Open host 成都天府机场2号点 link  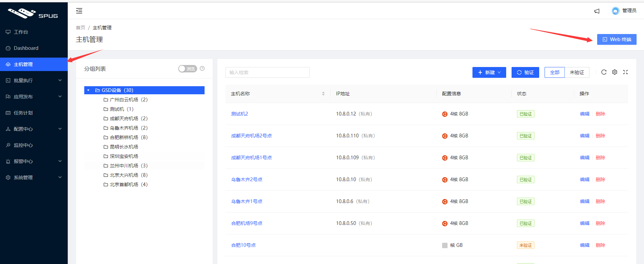tap(251, 136)
